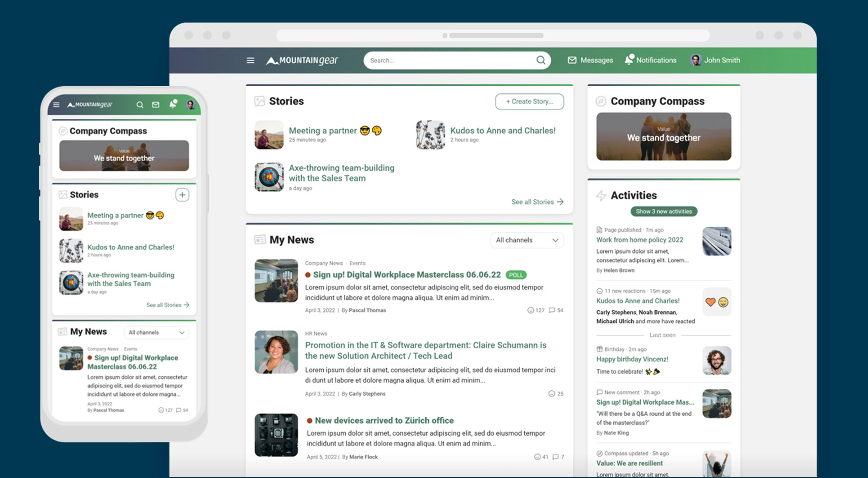Toggle the POLL badge on the Masterclass post
Viewport: 868px width, 478px height.
coord(516,275)
